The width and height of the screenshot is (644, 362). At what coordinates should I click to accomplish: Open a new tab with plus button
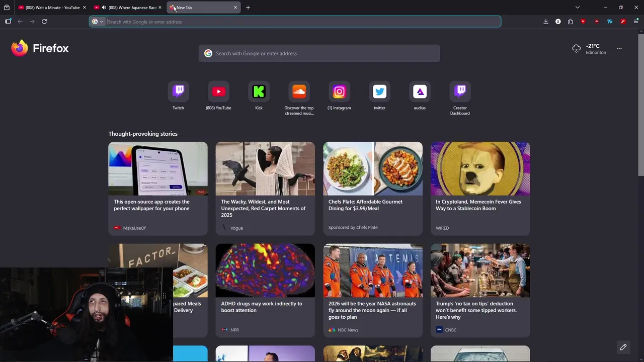click(x=248, y=8)
